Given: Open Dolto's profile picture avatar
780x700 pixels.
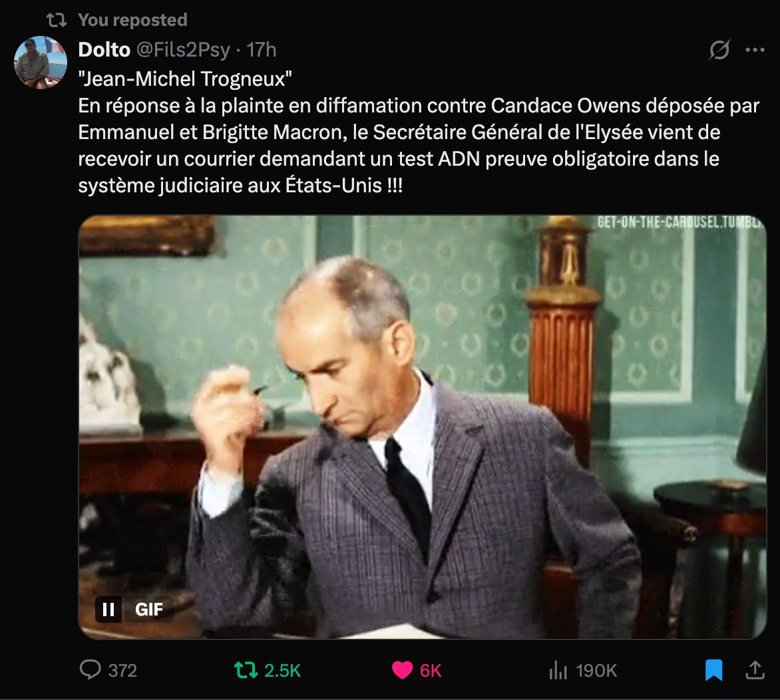Looking at the screenshot, I should pos(41,62).
